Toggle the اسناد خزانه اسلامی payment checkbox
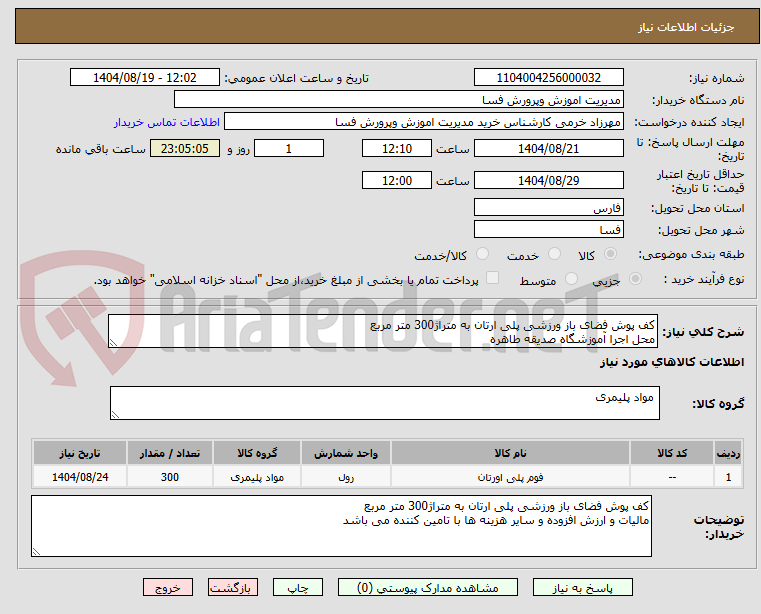This screenshot has width=761, height=614. click(492, 277)
